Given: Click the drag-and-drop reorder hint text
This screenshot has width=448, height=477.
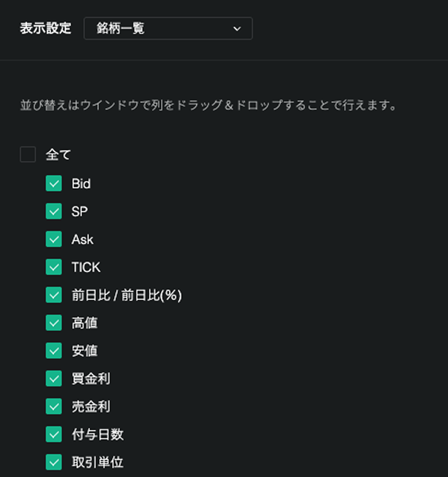Looking at the screenshot, I should coord(208,106).
